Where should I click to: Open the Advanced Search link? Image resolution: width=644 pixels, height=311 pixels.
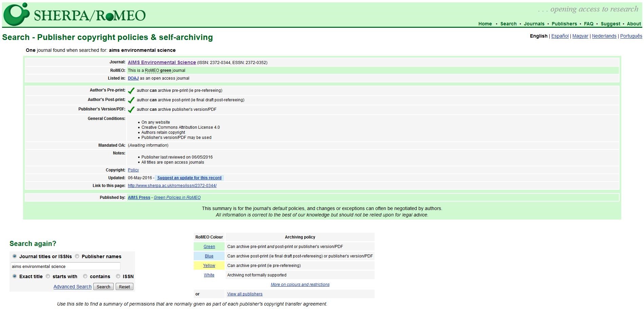[72, 287]
